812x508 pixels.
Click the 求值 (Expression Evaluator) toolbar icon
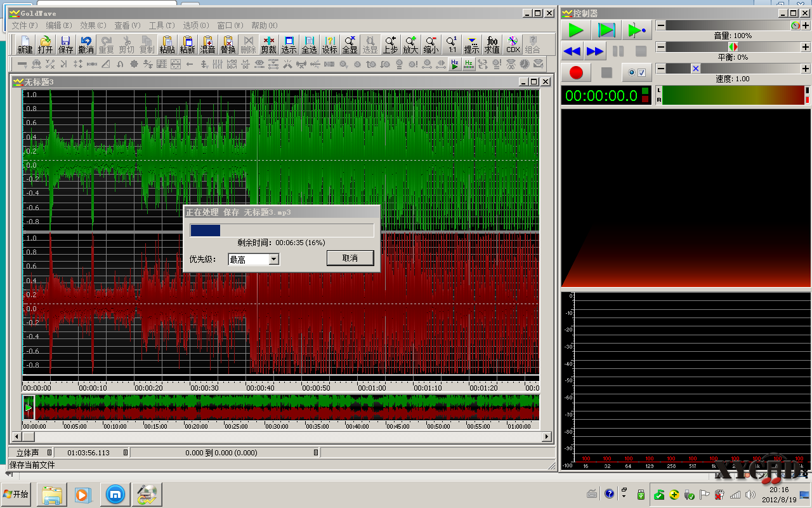click(x=492, y=44)
